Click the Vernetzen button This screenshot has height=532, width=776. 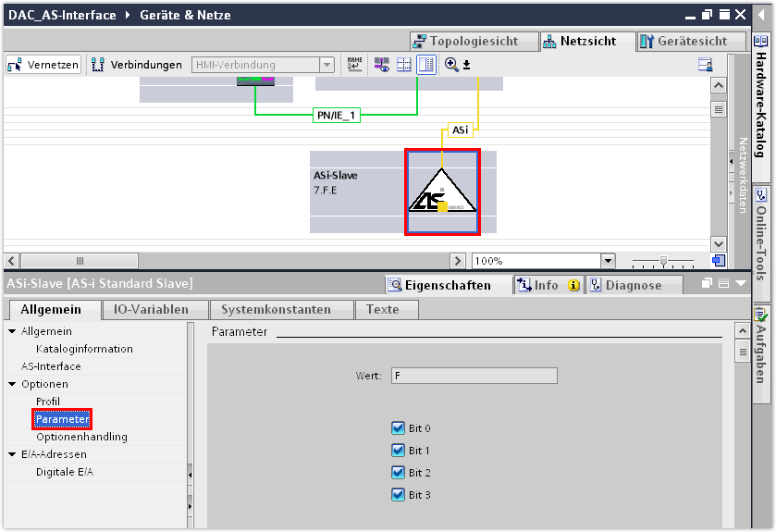tap(43, 65)
